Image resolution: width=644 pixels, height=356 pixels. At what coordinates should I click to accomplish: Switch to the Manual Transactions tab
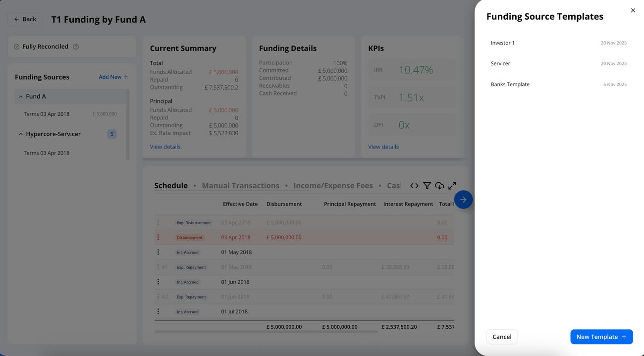coord(240,185)
